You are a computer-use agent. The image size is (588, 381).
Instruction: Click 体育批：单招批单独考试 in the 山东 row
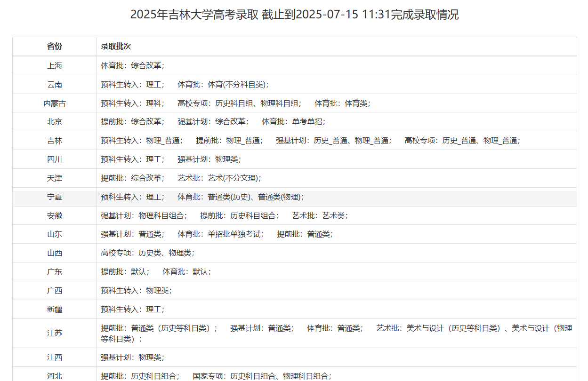click(x=220, y=234)
